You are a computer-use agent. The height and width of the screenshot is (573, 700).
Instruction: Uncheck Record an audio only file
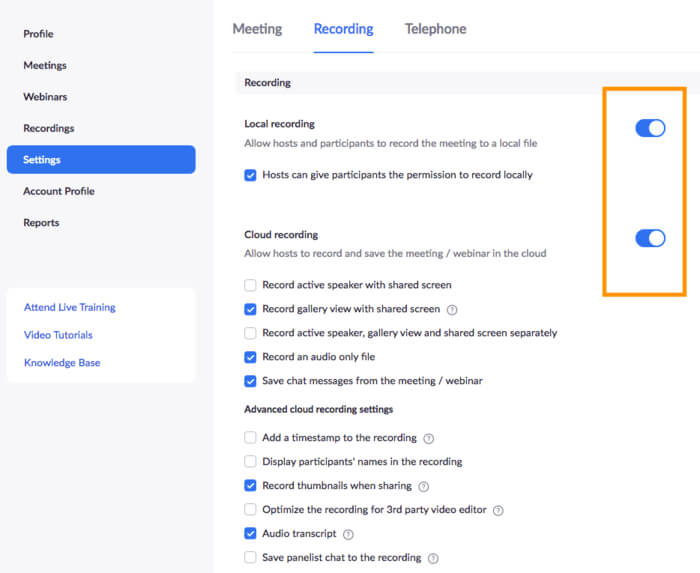point(250,357)
